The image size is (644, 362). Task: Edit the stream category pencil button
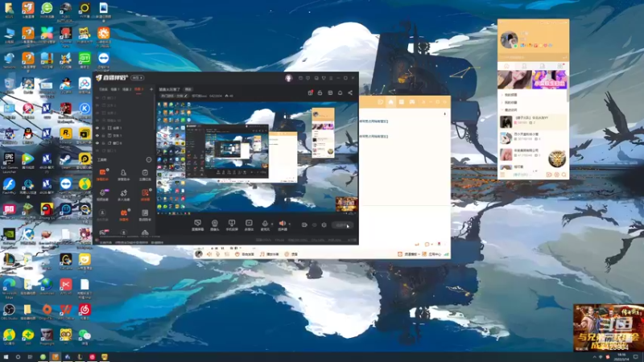186,96
